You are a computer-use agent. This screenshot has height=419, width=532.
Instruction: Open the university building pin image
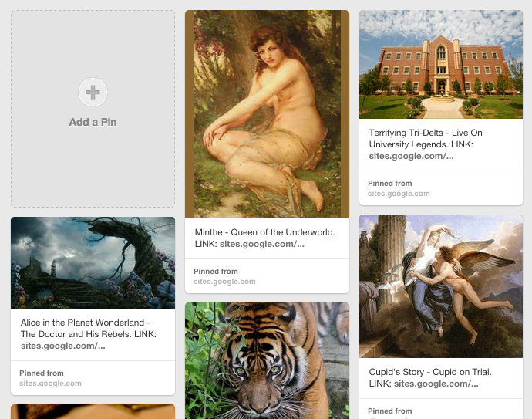(441, 64)
